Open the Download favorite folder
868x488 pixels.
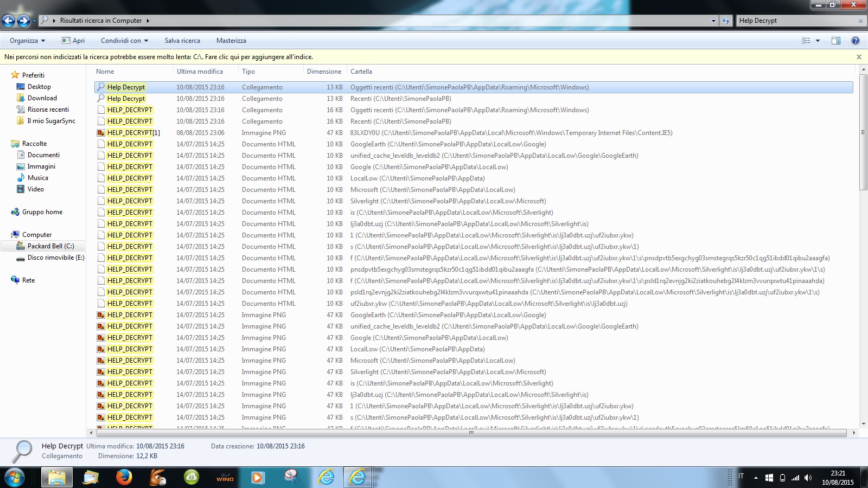42,98
